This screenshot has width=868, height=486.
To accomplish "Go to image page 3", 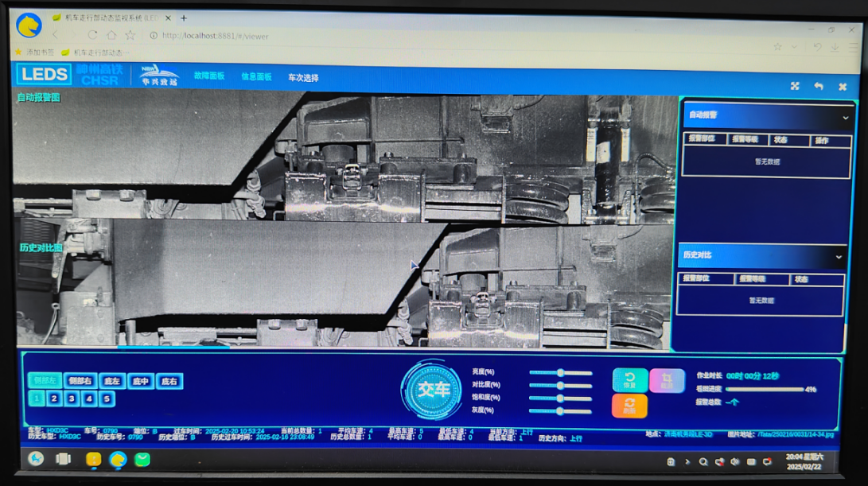I will (71, 399).
